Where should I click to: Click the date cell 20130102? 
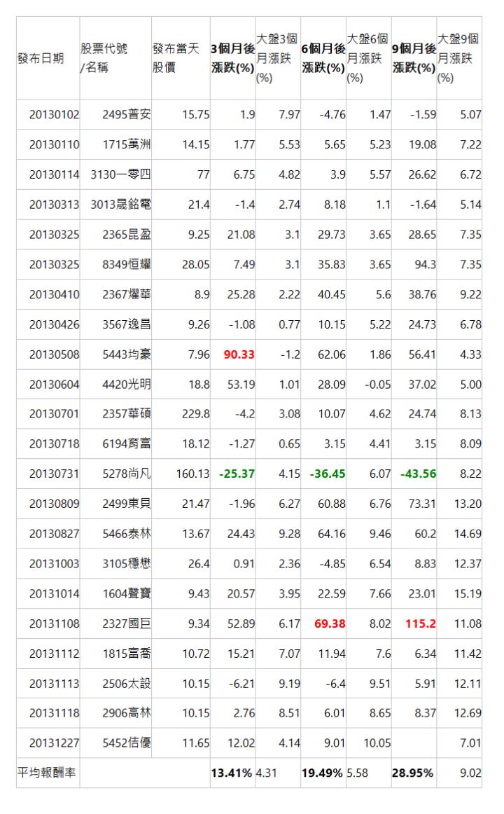(x=55, y=115)
